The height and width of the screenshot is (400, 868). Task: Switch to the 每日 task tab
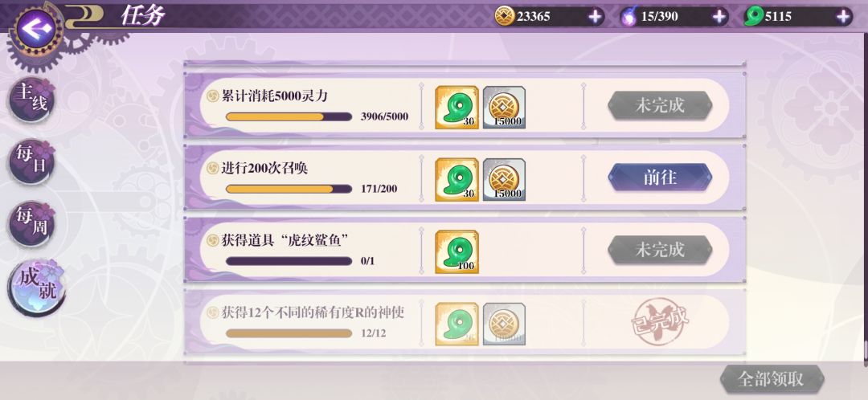[31, 161]
